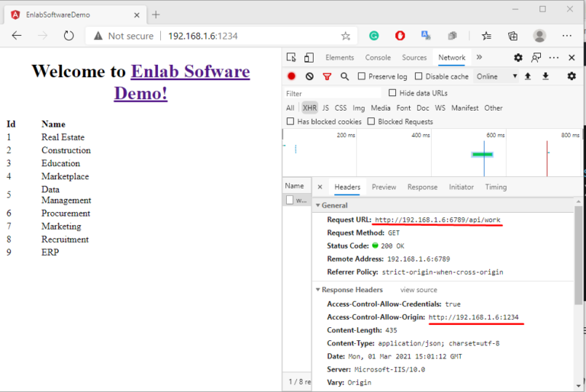Click the headers pane vertical scrollbar

pyautogui.click(x=578, y=254)
